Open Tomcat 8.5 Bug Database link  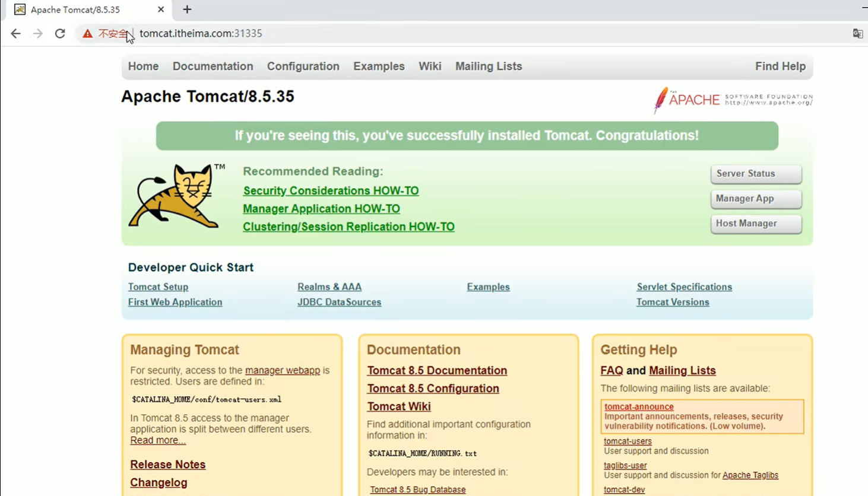[x=418, y=490]
